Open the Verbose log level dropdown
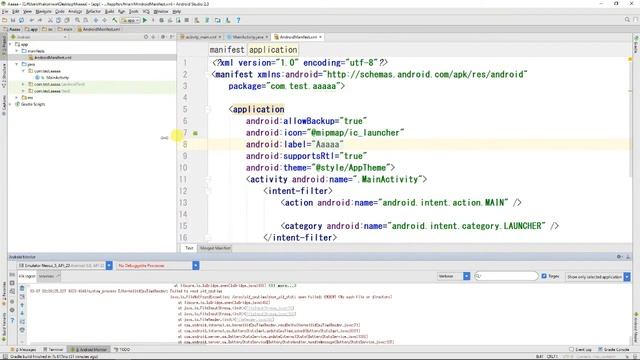The image size is (640, 360). tap(453, 276)
